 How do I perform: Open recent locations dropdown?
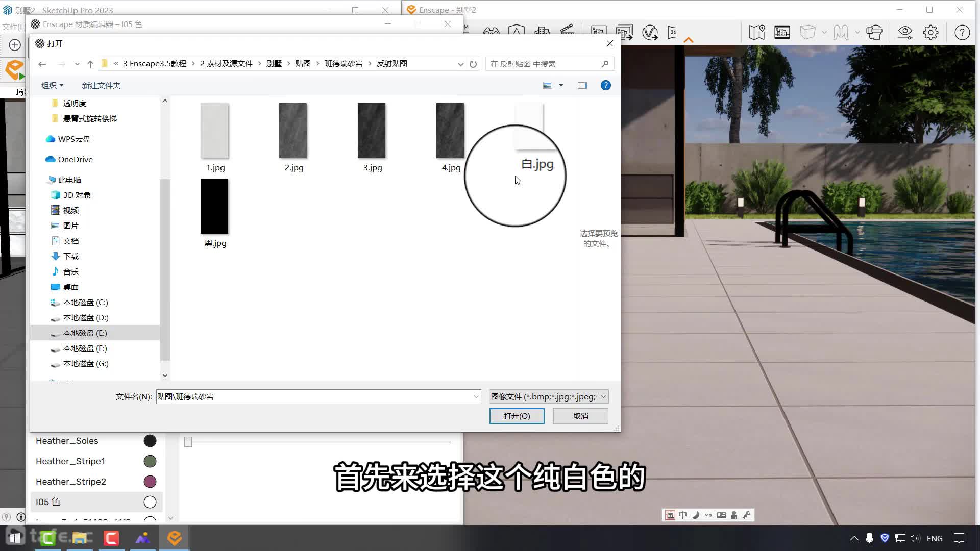coord(77,64)
